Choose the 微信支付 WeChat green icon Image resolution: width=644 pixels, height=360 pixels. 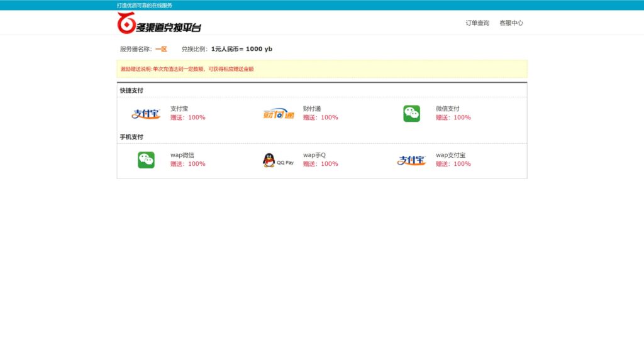coord(411,114)
